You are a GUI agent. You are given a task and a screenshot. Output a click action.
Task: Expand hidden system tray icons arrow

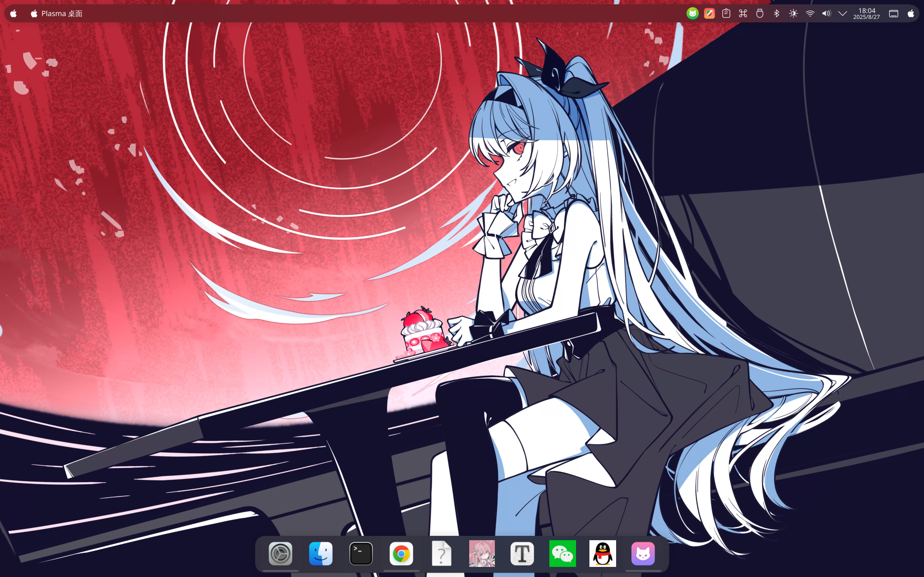pyautogui.click(x=843, y=14)
